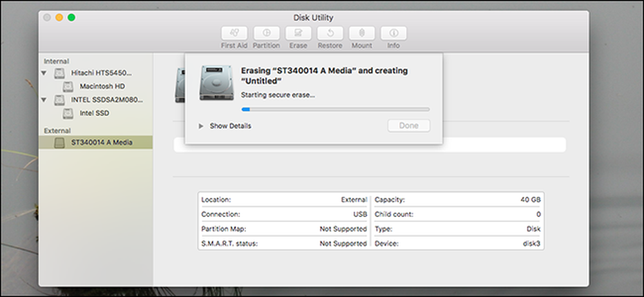The image size is (644, 297).
Task: Click the Intel SSD volume icon
Action: tap(68, 113)
